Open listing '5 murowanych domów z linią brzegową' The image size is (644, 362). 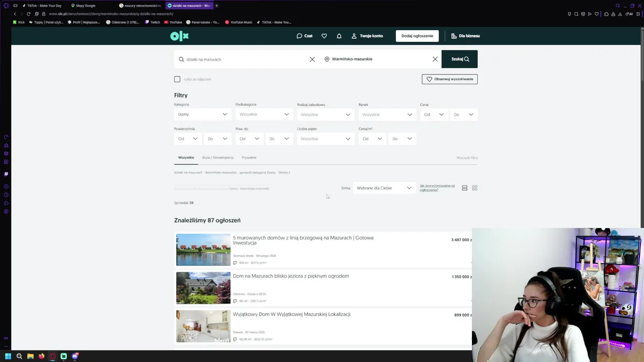pyautogui.click(x=303, y=240)
